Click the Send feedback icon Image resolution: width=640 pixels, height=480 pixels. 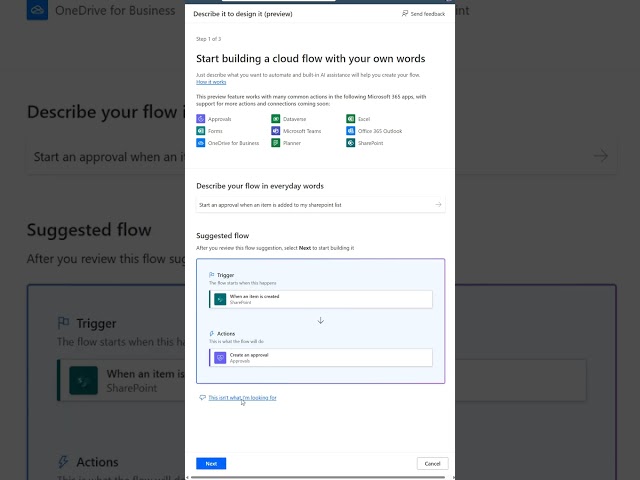click(404, 13)
